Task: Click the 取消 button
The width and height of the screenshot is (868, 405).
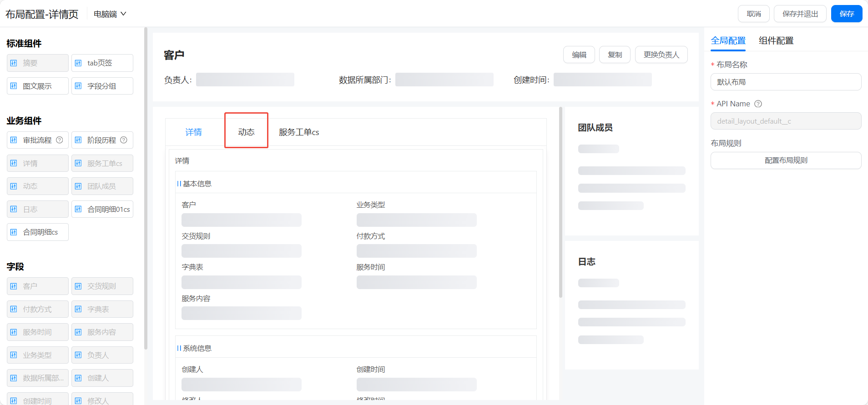Action: pyautogui.click(x=754, y=14)
